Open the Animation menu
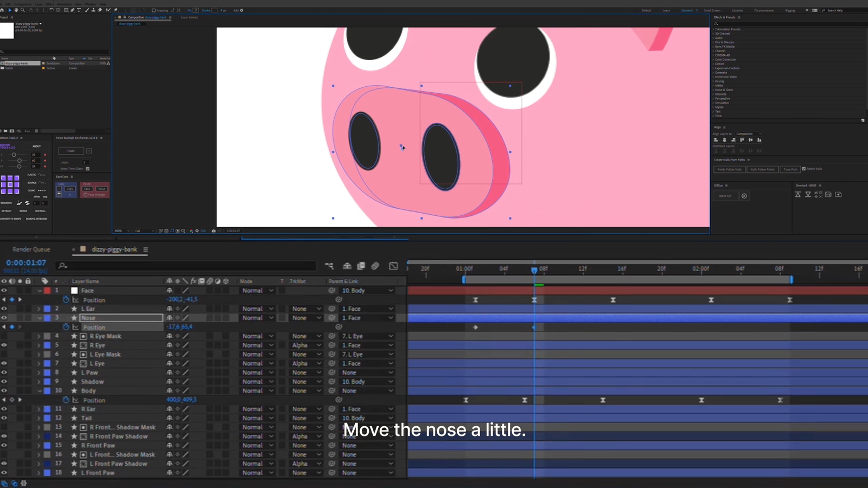The height and width of the screenshot is (488, 868). pyautogui.click(x=64, y=4)
